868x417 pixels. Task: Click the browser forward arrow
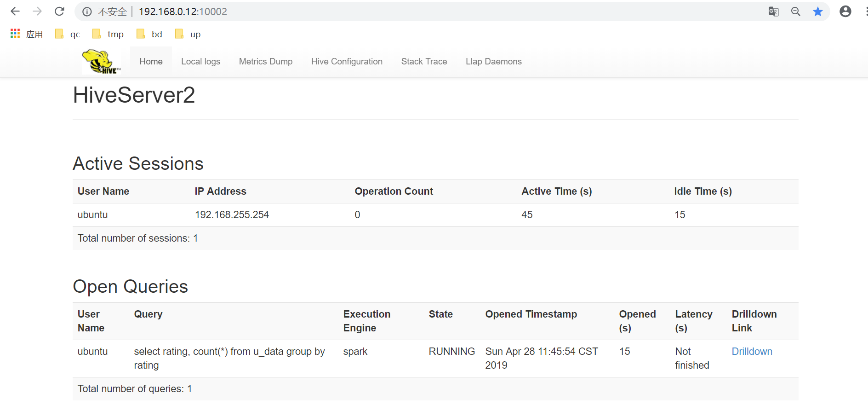37,12
